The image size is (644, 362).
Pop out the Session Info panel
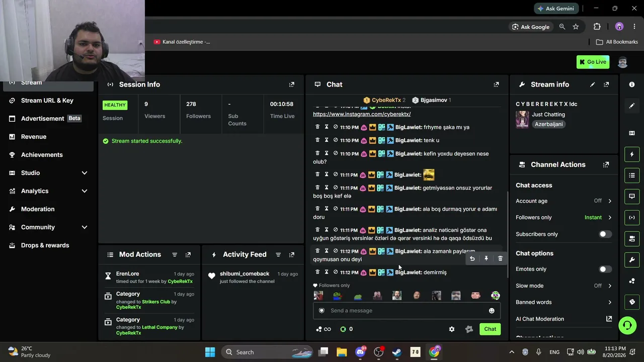[x=292, y=84]
